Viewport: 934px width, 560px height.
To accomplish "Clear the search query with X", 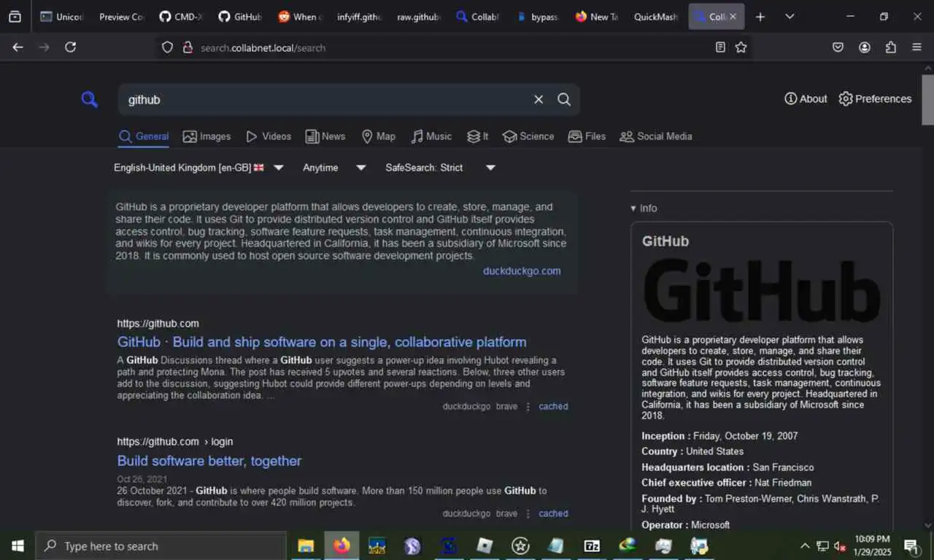I will pos(539,99).
